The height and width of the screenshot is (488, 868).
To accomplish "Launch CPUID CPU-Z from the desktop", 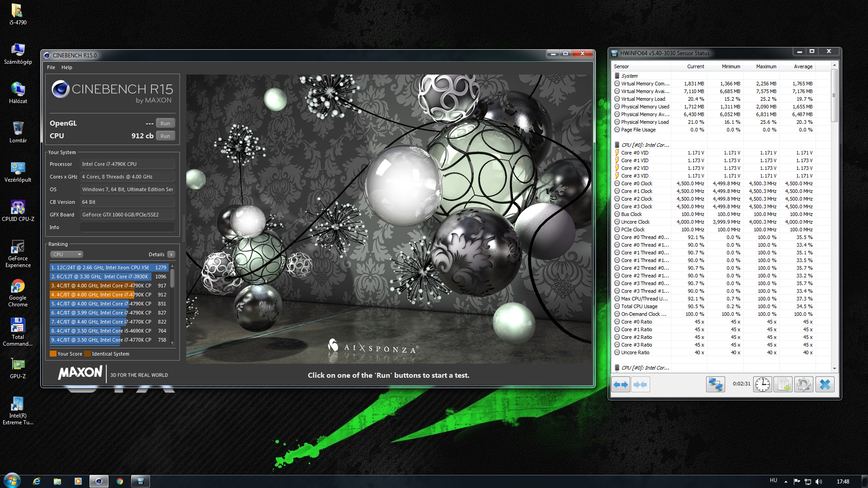I will (x=18, y=211).
